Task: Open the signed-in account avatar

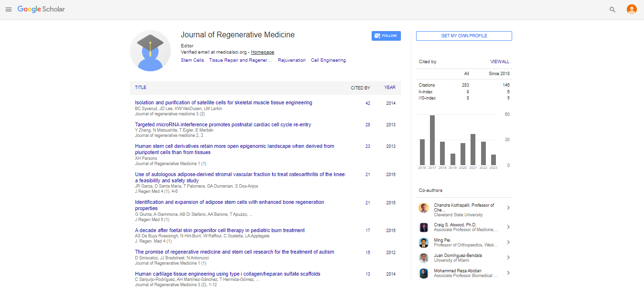Action: [x=632, y=10]
